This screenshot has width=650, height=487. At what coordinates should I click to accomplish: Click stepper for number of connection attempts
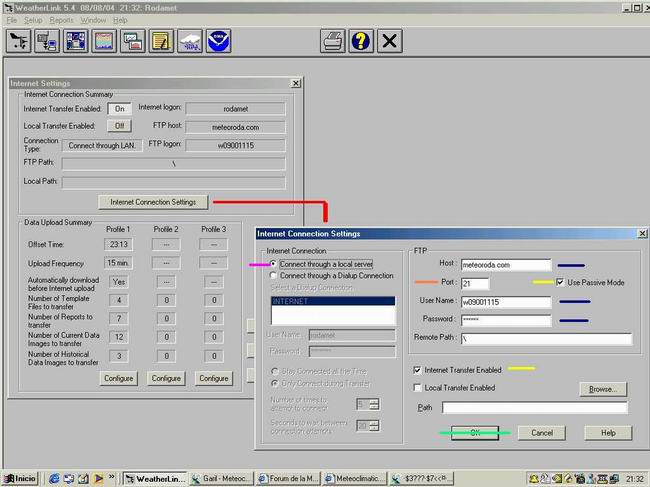click(374, 404)
